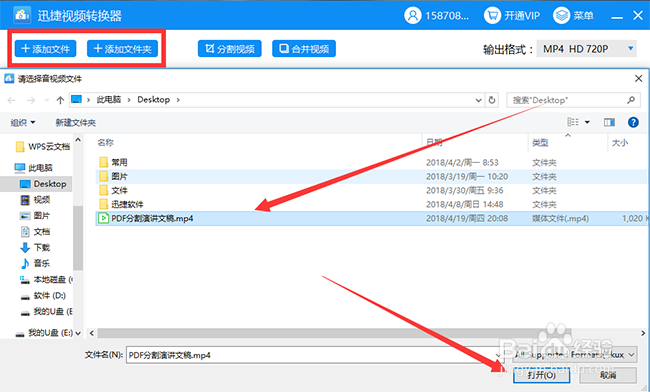
Task: Click the 添加文件夹 button
Action: point(122,48)
